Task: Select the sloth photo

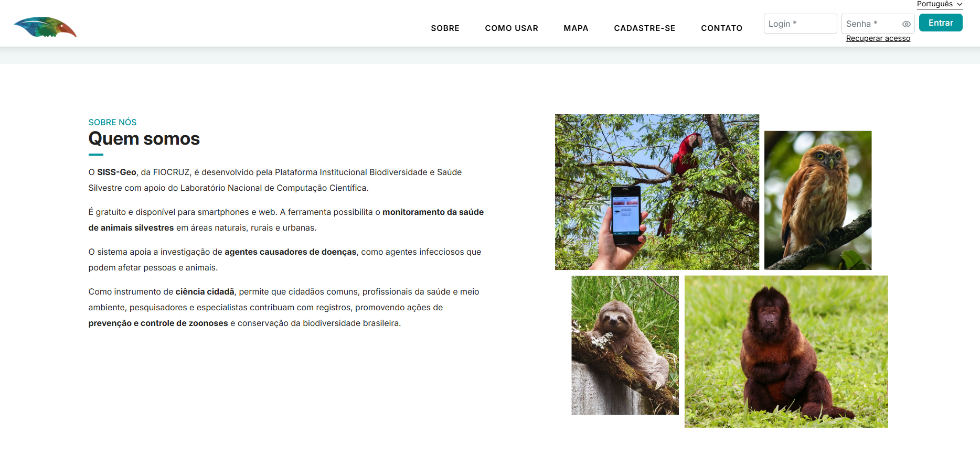Action: click(625, 345)
